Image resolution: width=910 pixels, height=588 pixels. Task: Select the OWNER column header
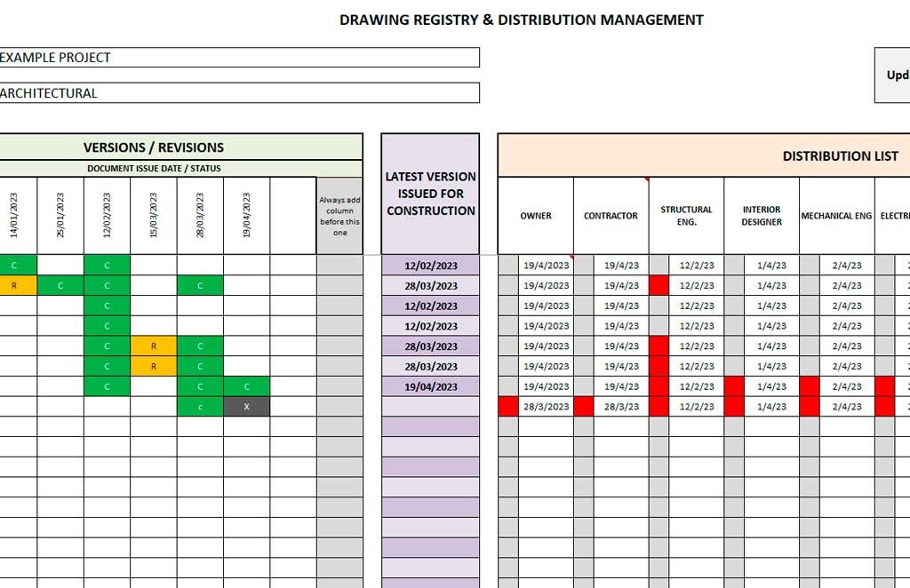point(535,215)
